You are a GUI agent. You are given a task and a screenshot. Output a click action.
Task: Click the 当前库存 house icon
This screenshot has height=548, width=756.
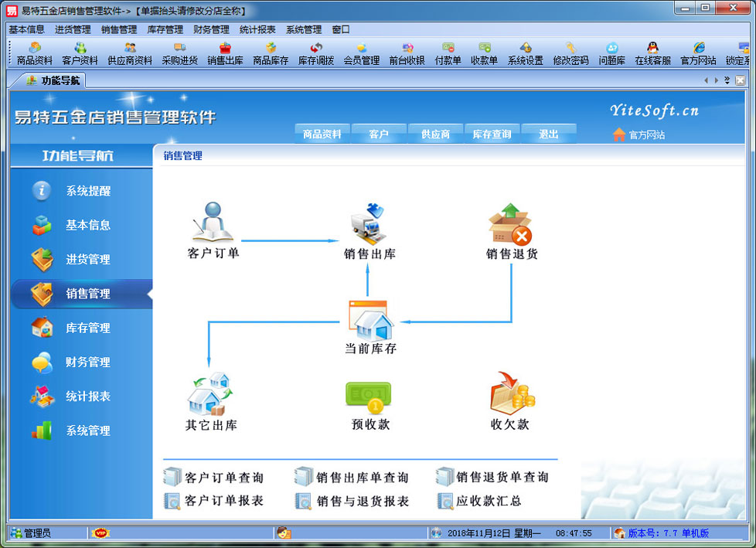pos(369,320)
